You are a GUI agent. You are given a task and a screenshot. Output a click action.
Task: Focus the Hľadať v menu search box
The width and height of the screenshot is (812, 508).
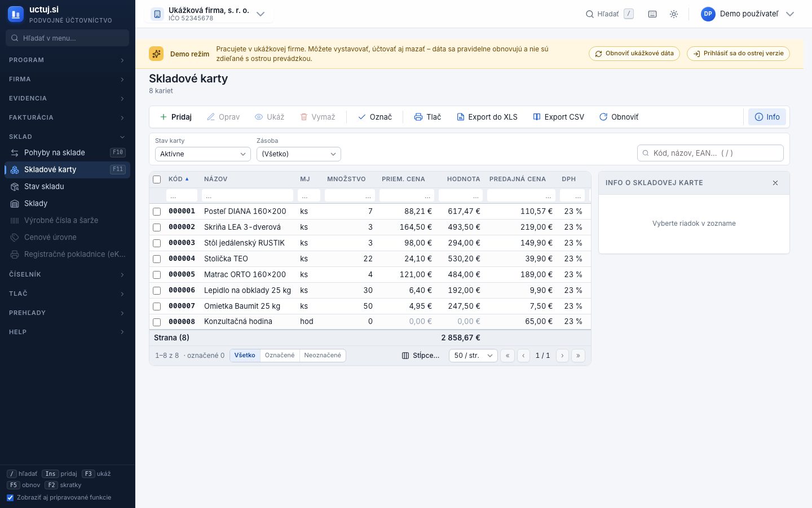(x=68, y=38)
